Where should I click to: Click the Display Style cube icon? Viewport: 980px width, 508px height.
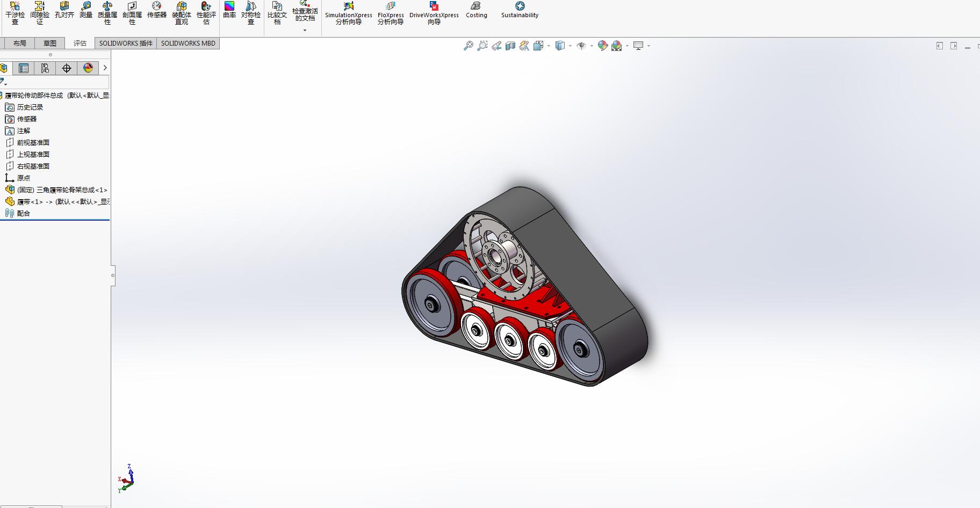tap(560, 46)
